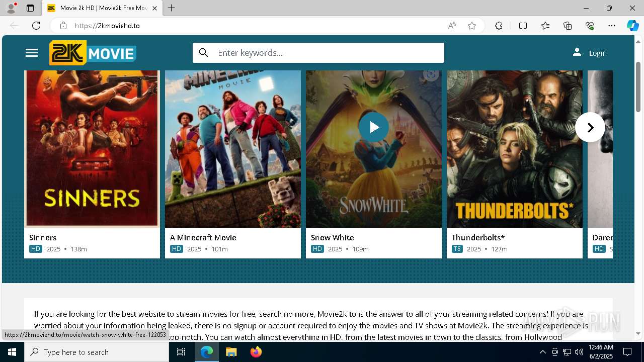The height and width of the screenshot is (362, 644).
Task: Open the Windows Start menu
Action: [x=12, y=352]
